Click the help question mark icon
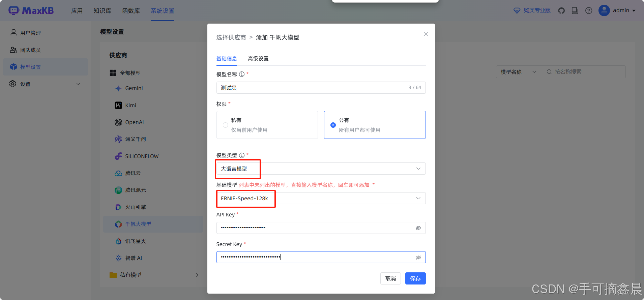The height and width of the screenshot is (300, 644). 589,10
